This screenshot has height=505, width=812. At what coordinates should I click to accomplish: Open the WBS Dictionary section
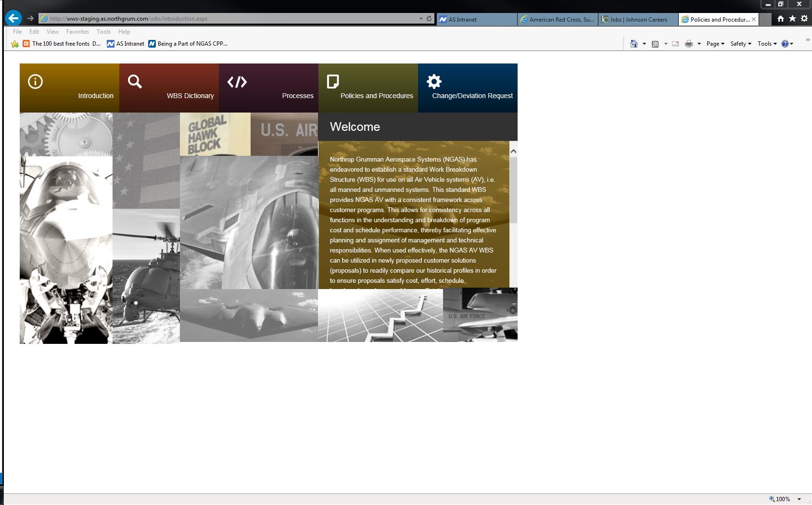tap(169, 88)
